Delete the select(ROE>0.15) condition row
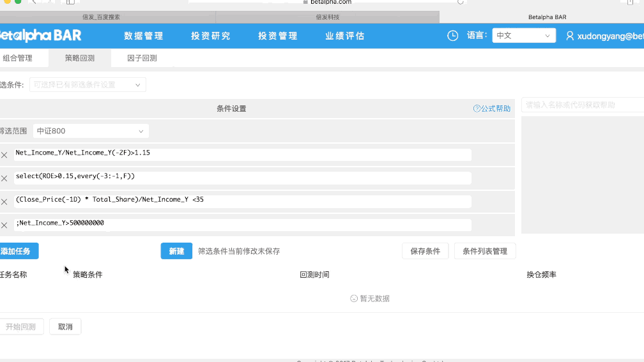The height and width of the screenshot is (362, 644). point(4,179)
